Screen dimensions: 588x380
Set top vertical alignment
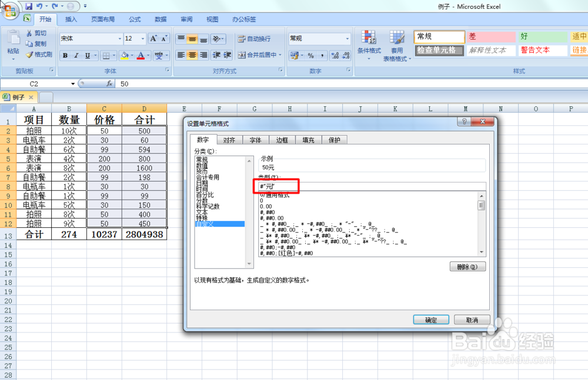[x=181, y=38]
